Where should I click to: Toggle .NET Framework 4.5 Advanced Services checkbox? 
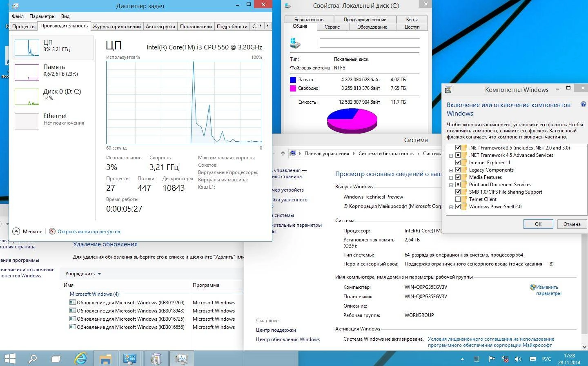pos(458,155)
